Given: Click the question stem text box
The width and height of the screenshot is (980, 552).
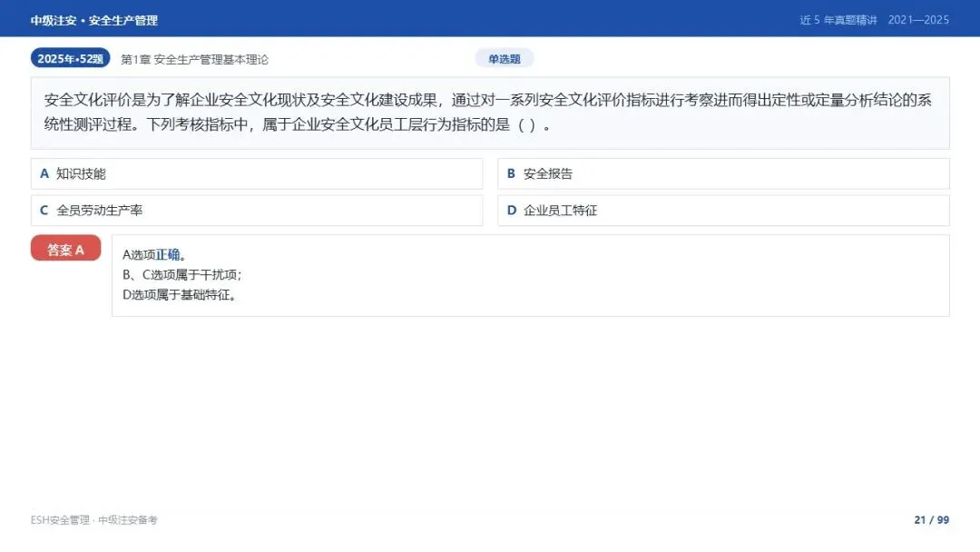Looking at the screenshot, I should (x=490, y=113).
